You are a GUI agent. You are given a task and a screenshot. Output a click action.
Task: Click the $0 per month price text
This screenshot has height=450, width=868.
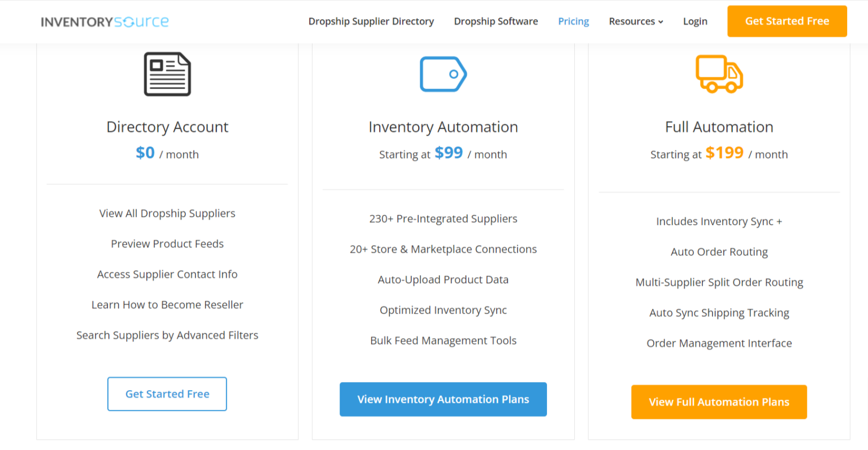tap(145, 153)
